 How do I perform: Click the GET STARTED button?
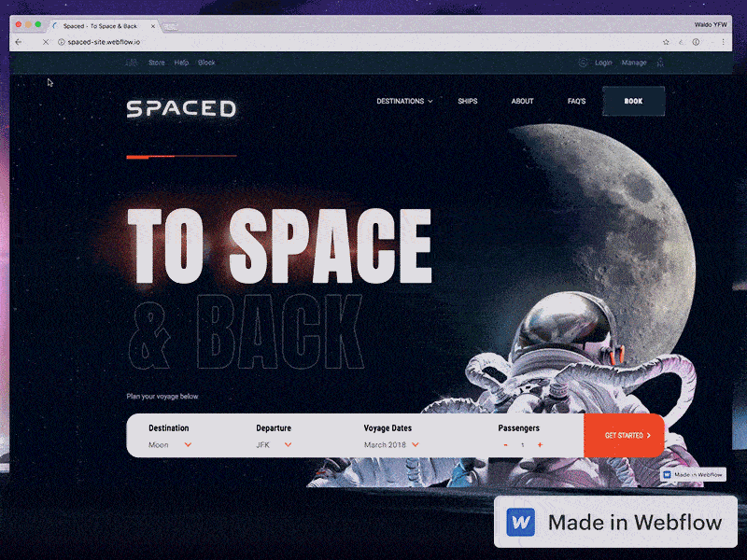pos(623,435)
